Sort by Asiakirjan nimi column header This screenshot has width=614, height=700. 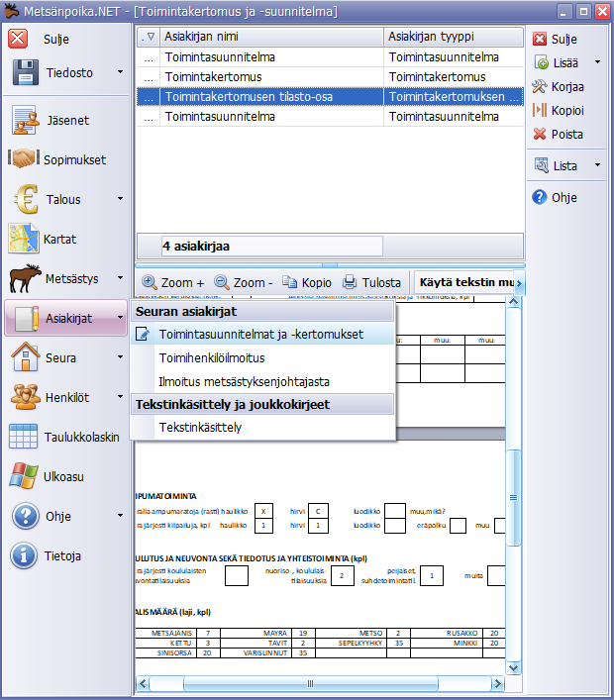point(270,37)
